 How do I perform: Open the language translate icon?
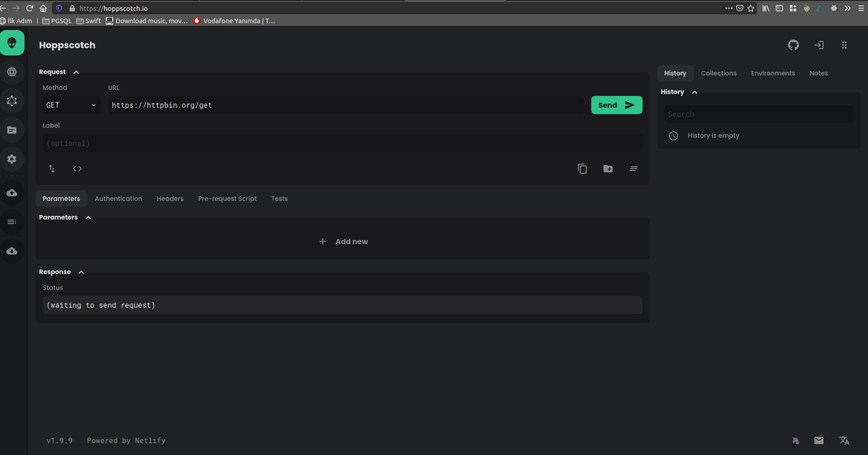tap(844, 440)
